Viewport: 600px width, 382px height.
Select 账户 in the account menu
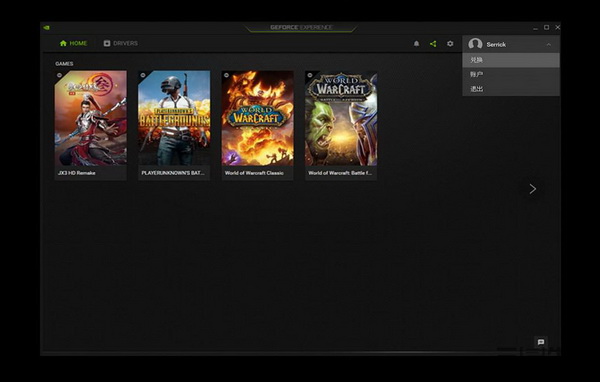511,74
